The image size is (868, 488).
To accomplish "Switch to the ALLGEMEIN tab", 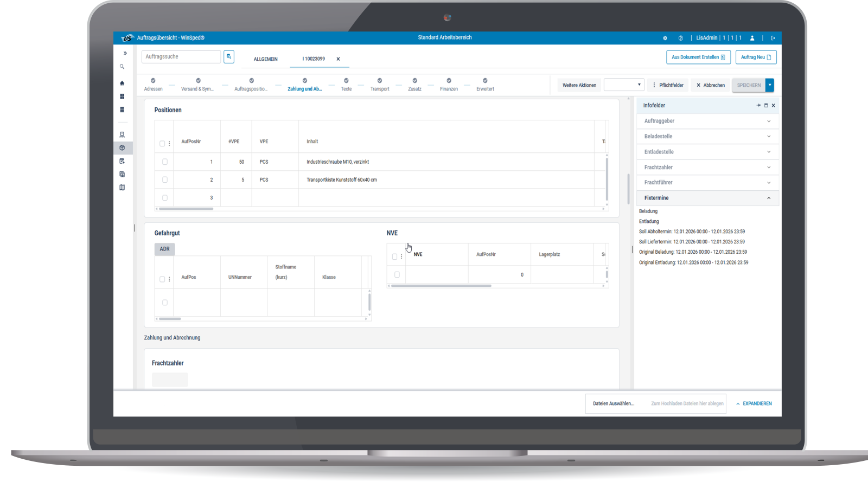I will click(265, 59).
